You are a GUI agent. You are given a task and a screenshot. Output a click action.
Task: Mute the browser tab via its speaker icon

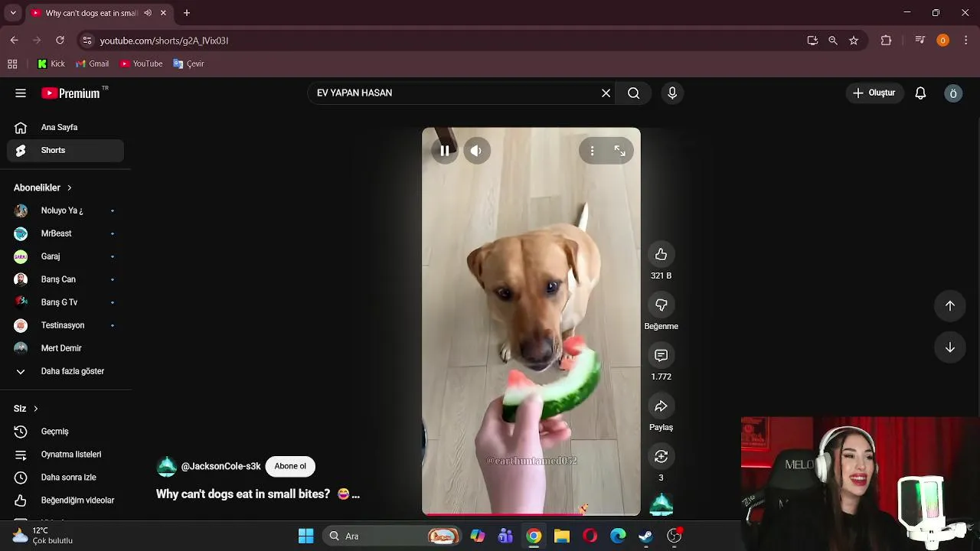point(148,13)
